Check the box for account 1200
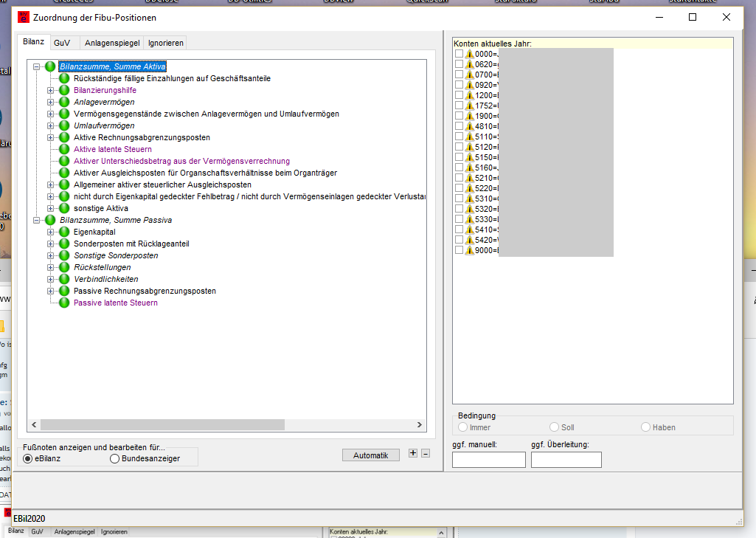The height and width of the screenshot is (538, 756). coord(459,95)
